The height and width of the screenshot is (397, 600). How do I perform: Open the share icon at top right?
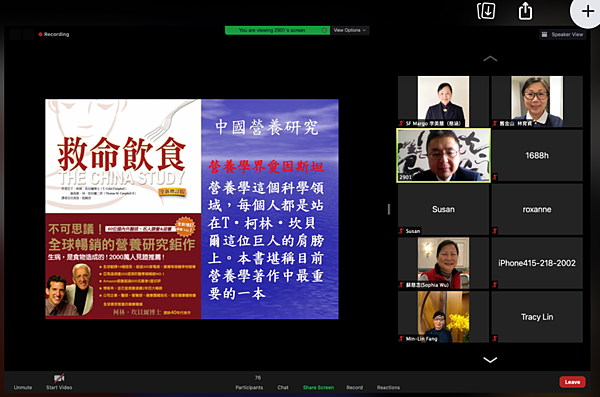click(525, 11)
